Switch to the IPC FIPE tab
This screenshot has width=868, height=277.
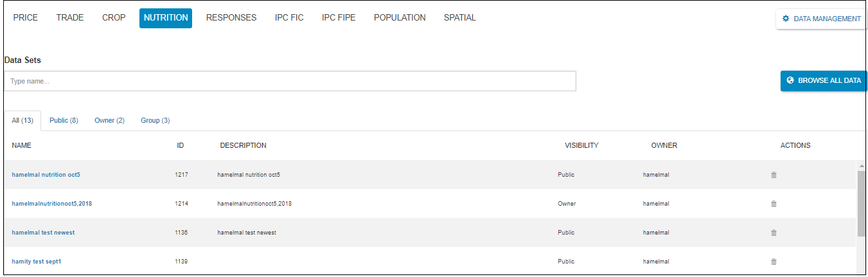pyautogui.click(x=339, y=18)
